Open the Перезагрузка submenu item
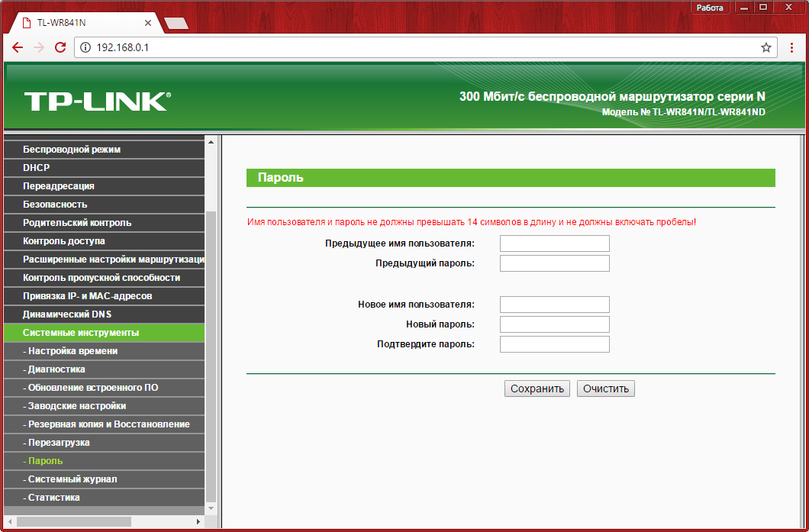The image size is (809, 532). coord(58,443)
